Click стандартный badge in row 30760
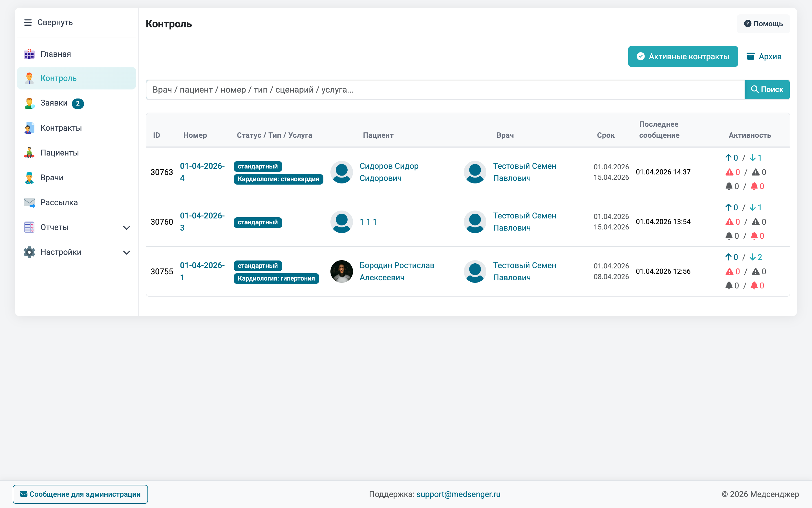Image resolution: width=812 pixels, height=508 pixels. [258, 222]
